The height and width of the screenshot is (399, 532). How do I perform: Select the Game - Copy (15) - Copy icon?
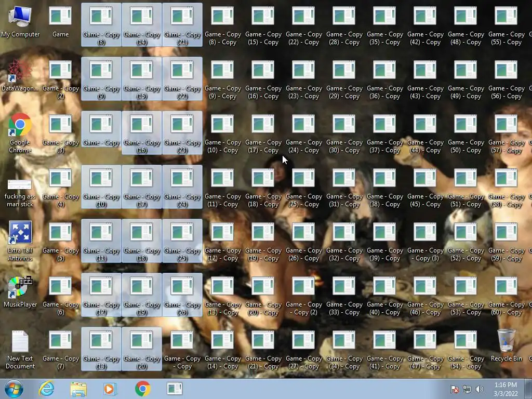(263, 26)
